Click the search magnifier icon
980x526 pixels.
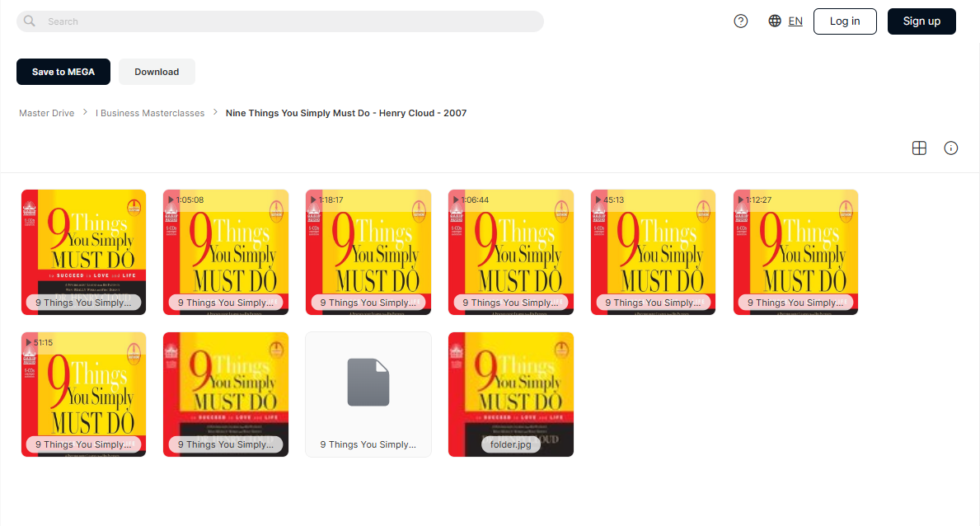[x=30, y=21]
